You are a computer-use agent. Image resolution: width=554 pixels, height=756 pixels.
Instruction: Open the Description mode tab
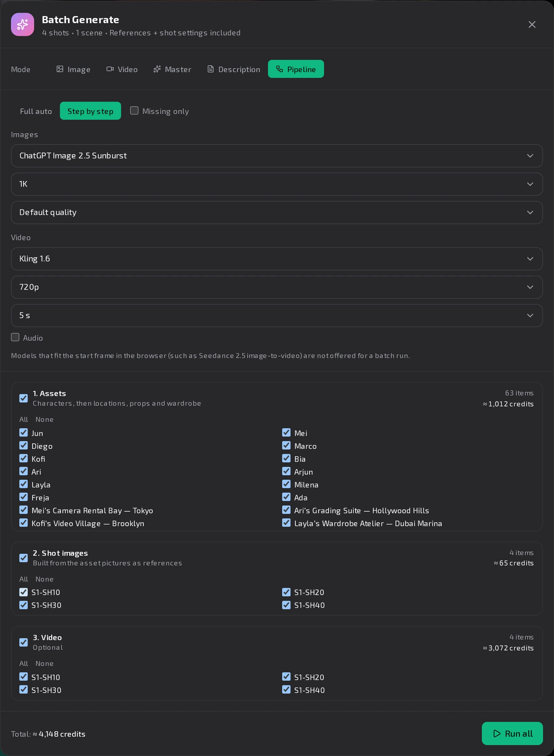(x=233, y=69)
